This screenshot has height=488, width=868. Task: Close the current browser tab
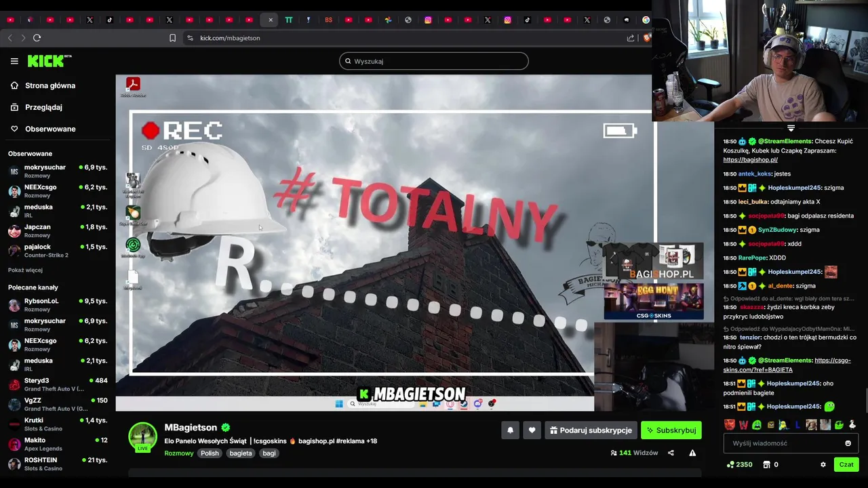point(271,20)
